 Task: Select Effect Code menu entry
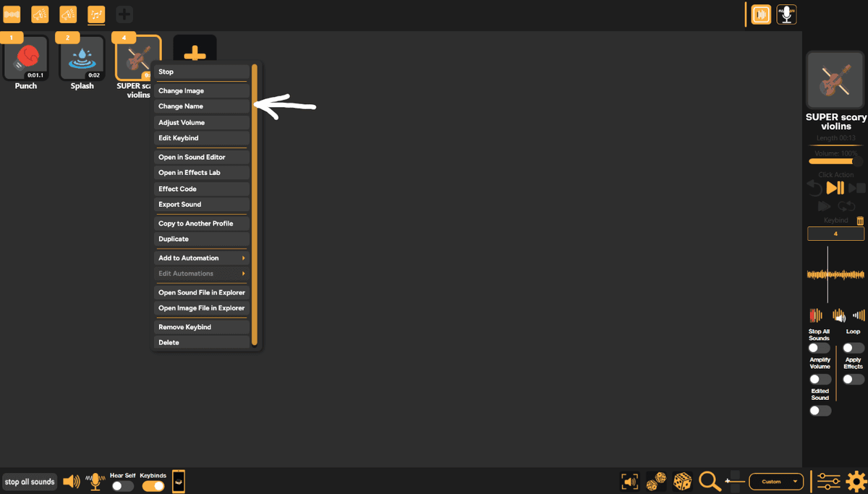[202, 189]
